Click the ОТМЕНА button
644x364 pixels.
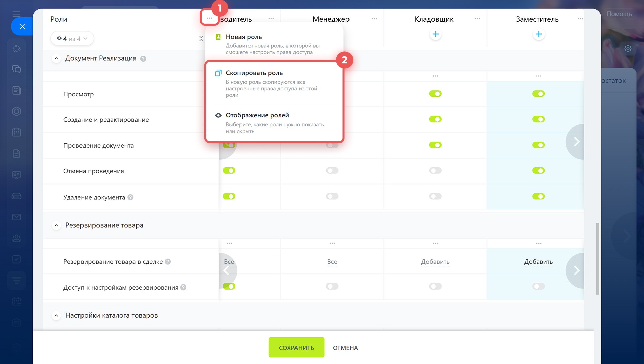tap(345, 348)
